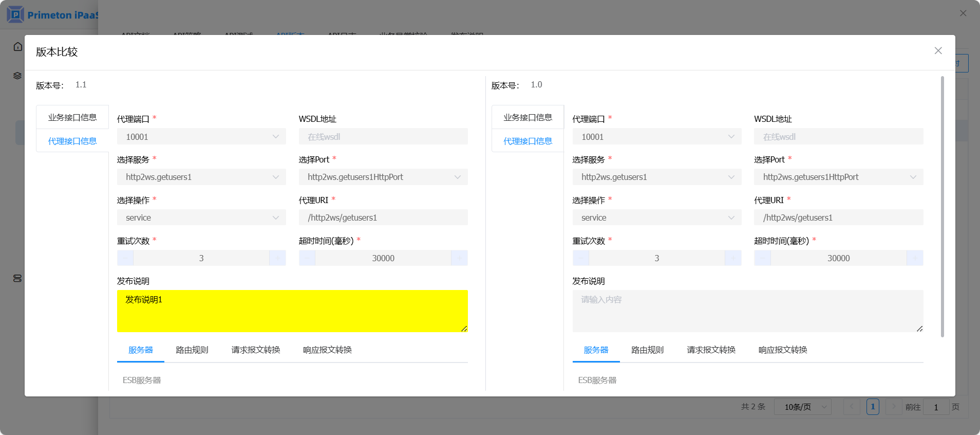
Task: Select 响应报文转换 tab in version 1.1
Action: tap(327, 350)
